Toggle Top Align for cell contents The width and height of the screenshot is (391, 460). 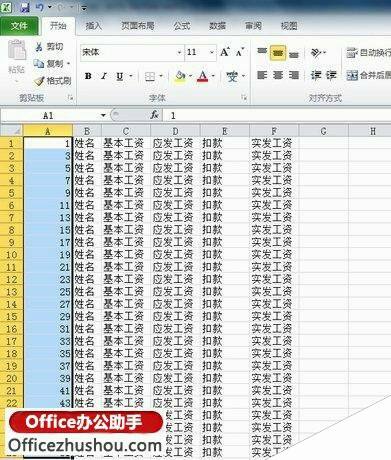(x=262, y=52)
